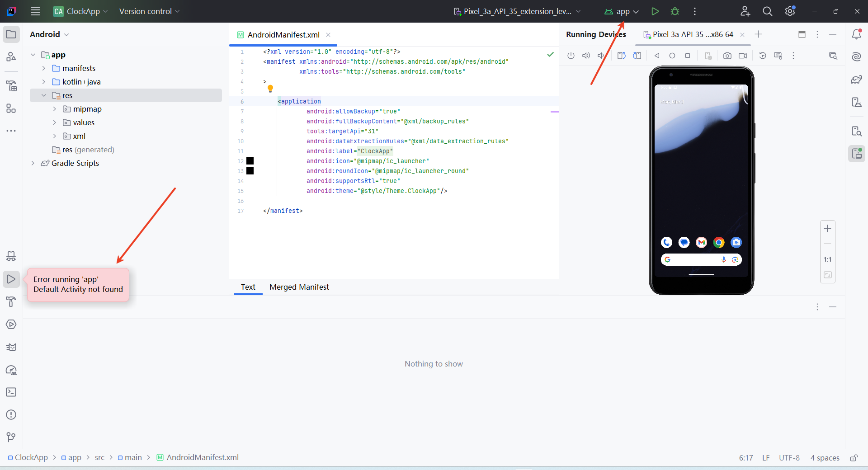Viewport: 868px width, 470px height.
Task: Click the black ic_launcher gutter icon swatch
Action: coord(250,161)
